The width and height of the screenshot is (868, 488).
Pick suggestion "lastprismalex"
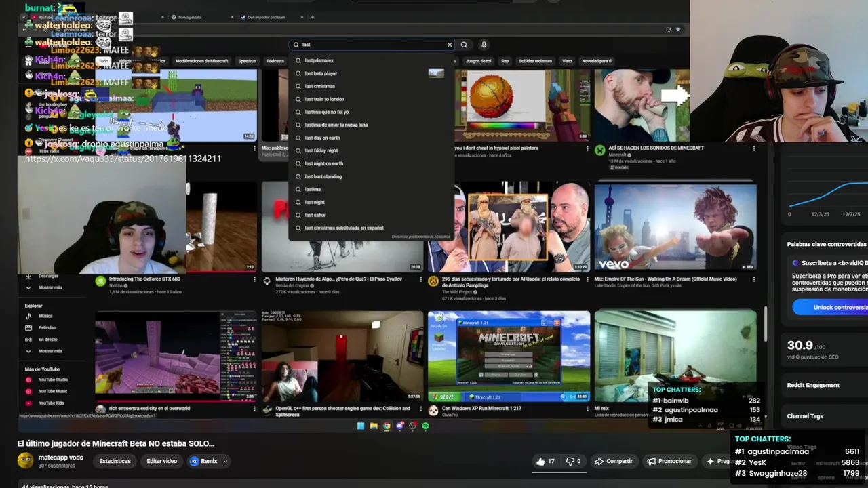click(x=319, y=60)
